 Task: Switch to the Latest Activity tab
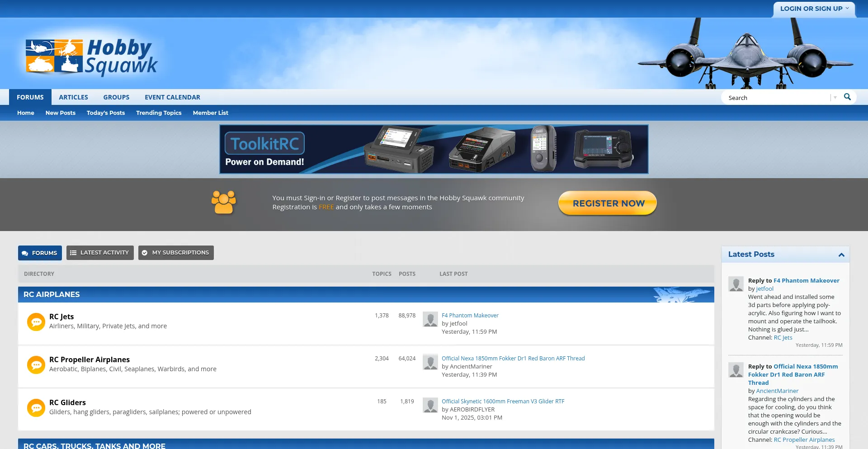coord(100,253)
